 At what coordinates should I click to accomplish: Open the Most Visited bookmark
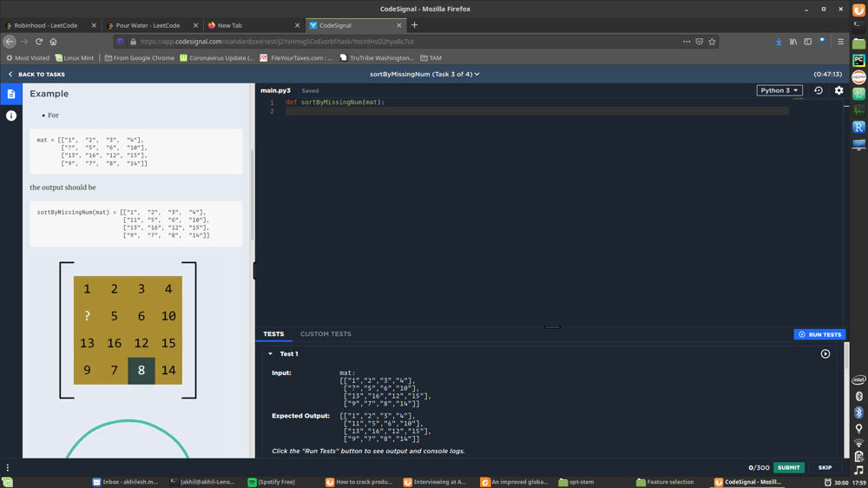(28, 57)
